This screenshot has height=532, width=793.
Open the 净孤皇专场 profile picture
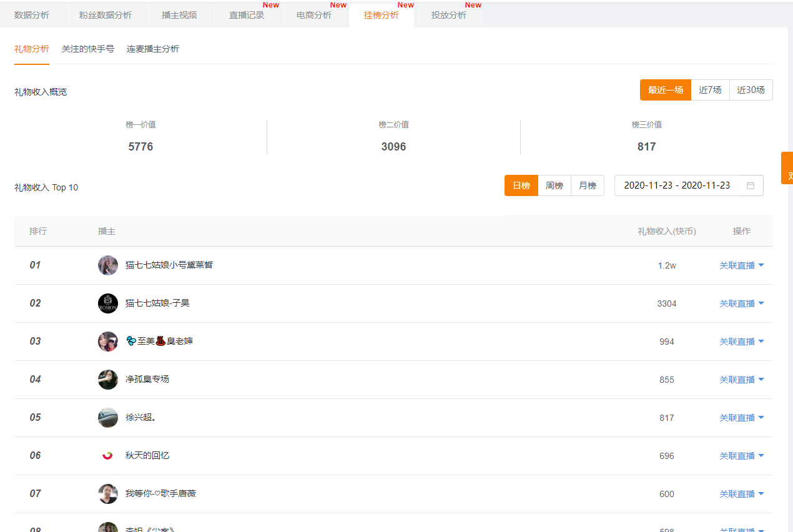107,379
